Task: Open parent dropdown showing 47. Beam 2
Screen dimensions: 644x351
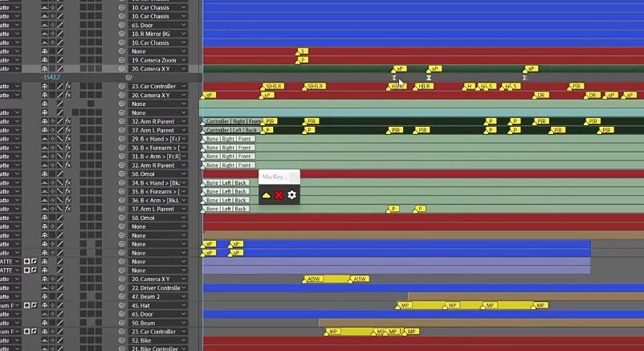Action: pos(158,296)
